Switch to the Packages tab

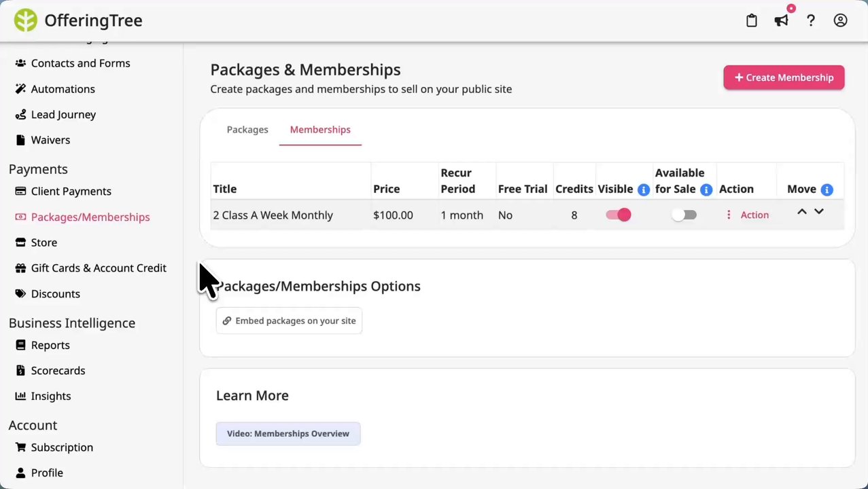coord(247,130)
